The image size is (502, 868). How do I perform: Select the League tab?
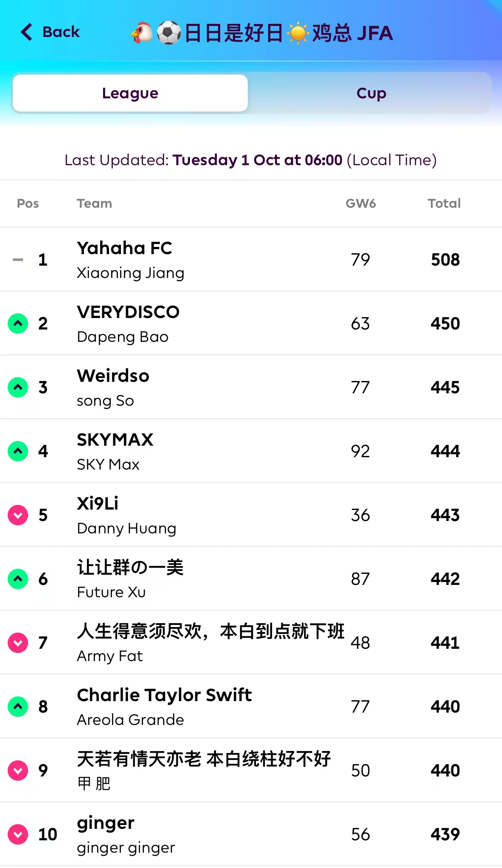click(130, 93)
